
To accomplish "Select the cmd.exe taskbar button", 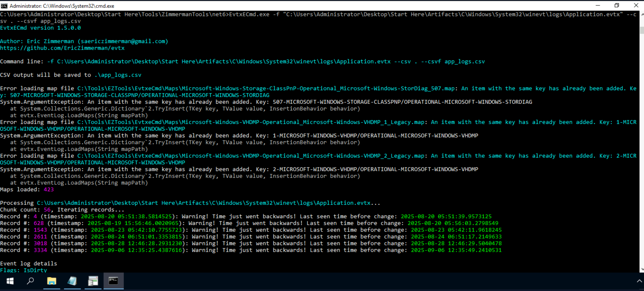I will [x=114, y=281].
